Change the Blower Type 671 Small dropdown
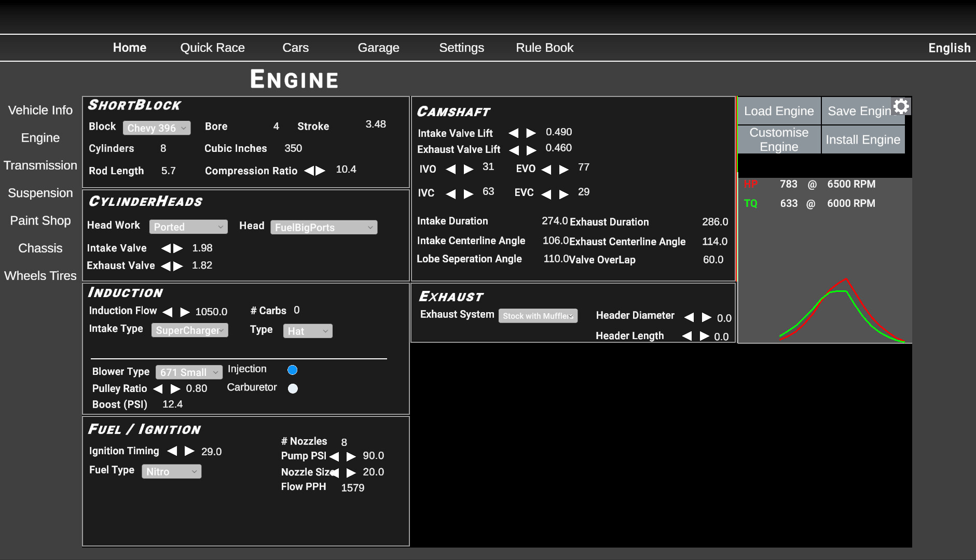 pyautogui.click(x=188, y=372)
